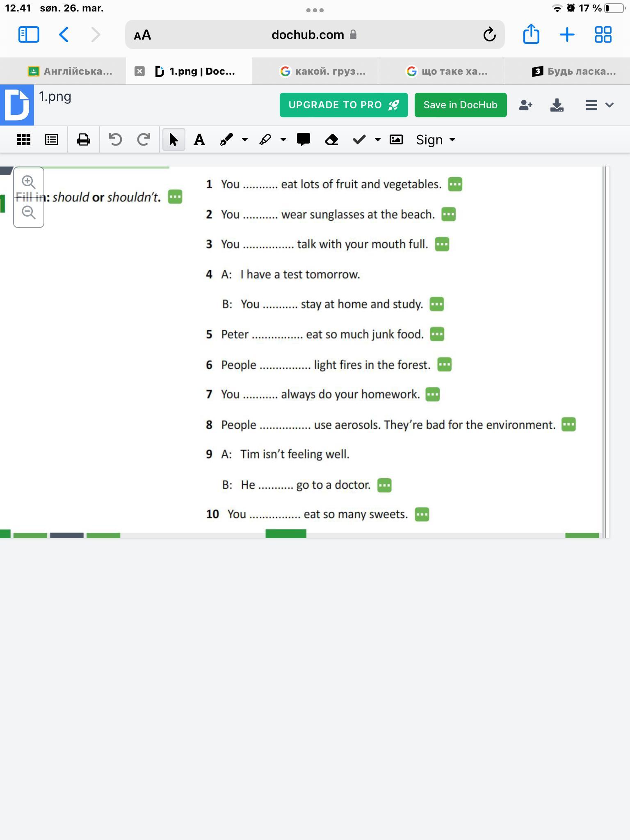Select the Text tool
The image size is (630, 840).
pyautogui.click(x=199, y=140)
